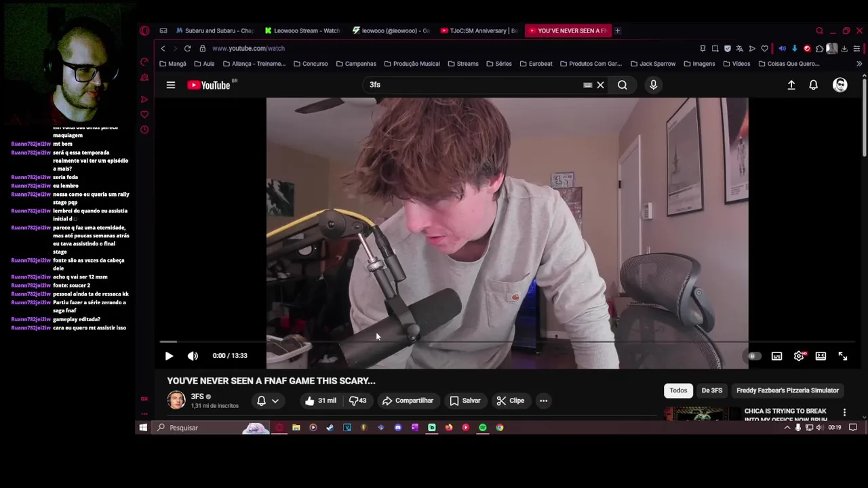The width and height of the screenshot is (868, 488).
Task: Open the 3FS channel avatar
Action: point(176,401)
